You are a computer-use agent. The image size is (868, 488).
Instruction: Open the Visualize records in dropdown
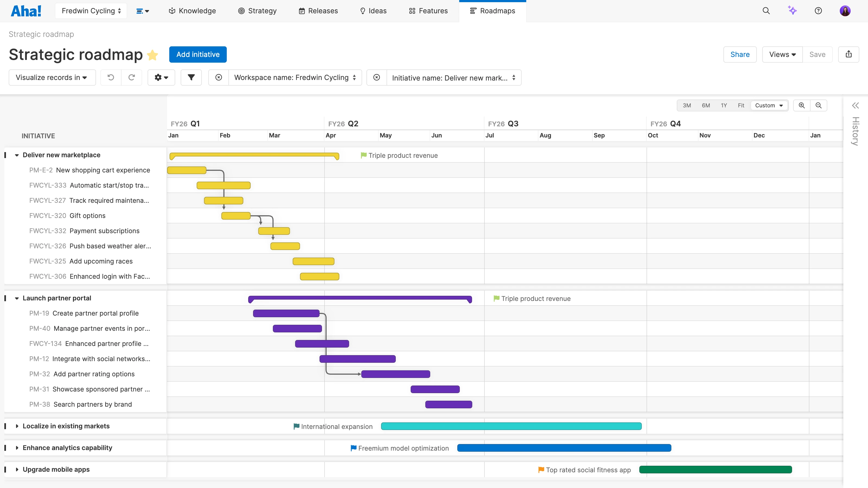(52, 78)
